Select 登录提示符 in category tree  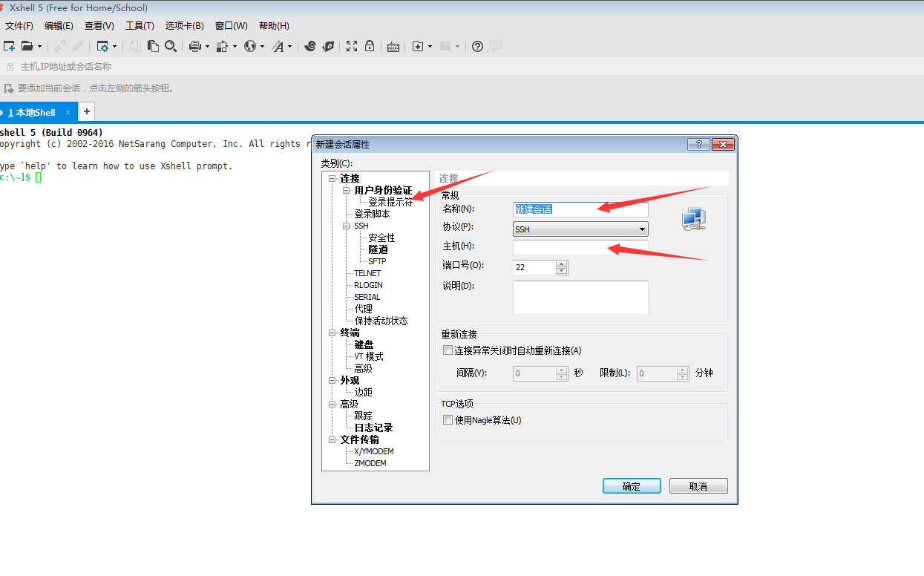click(390, 202)
